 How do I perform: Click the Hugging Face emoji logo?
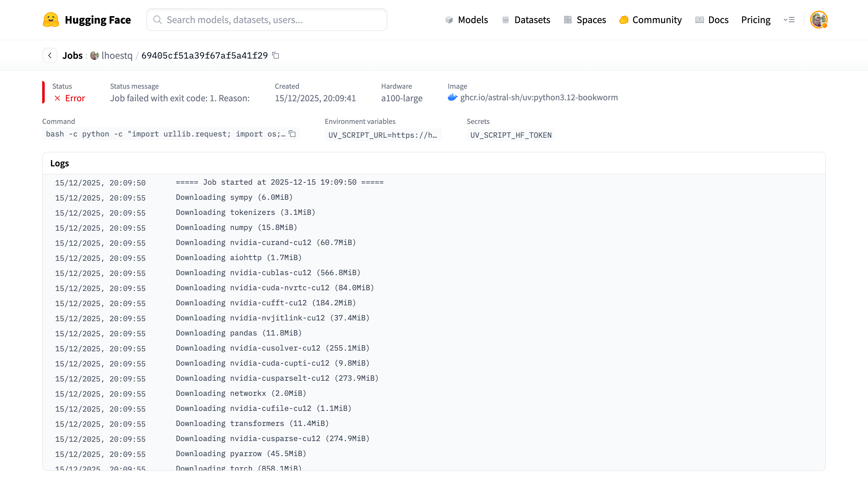pyautogui.click(x=51, y=20)
